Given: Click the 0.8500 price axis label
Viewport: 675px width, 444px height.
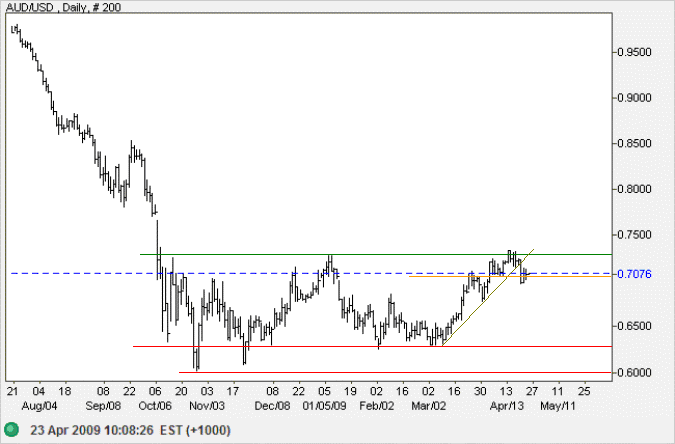Looking at the screenshot, I should [x=634, y=143].
